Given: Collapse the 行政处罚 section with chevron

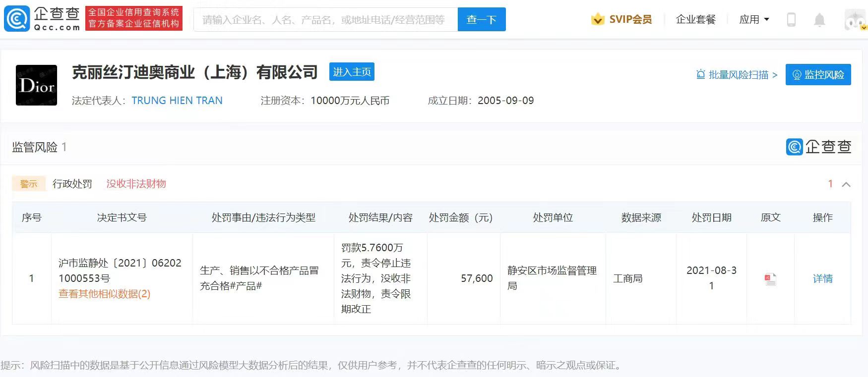Looking at the screenshot, I should pos(846,184).
